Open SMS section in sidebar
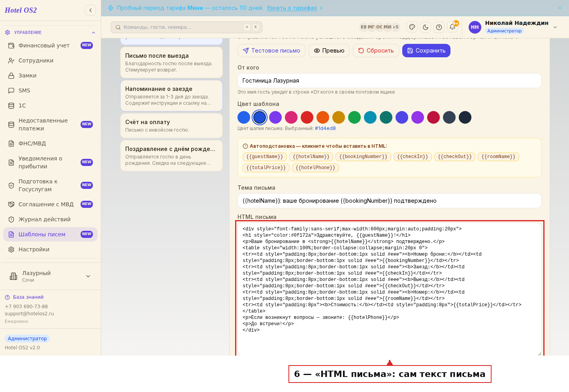This screenshot has width=569, height=392. point(50,90)
